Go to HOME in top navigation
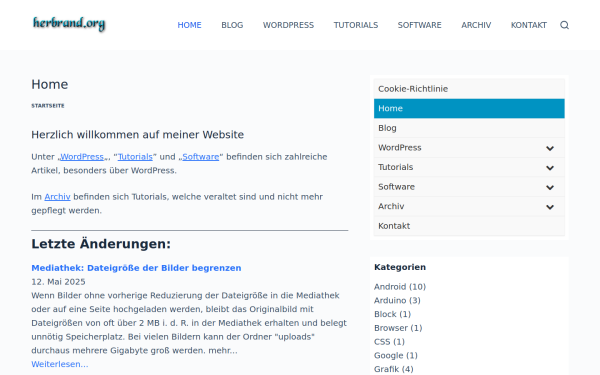600x375 pixels. pos(189,25)
